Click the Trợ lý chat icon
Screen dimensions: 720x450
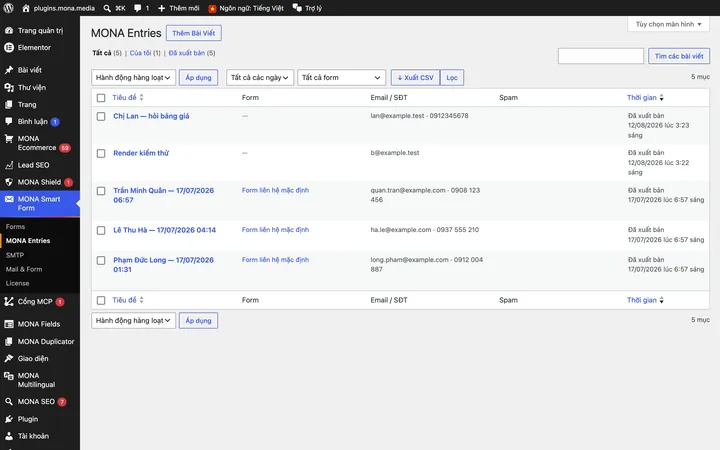click(297, 8)
